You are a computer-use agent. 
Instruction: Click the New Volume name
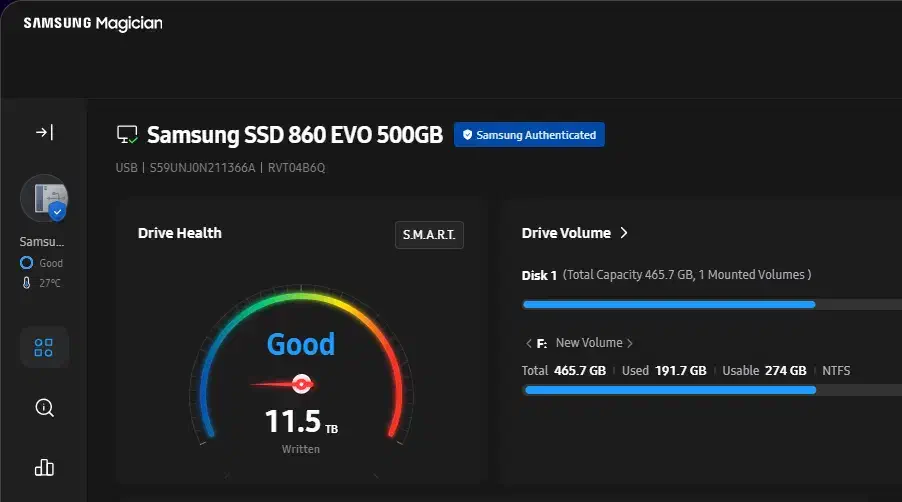tap(589, 343)
